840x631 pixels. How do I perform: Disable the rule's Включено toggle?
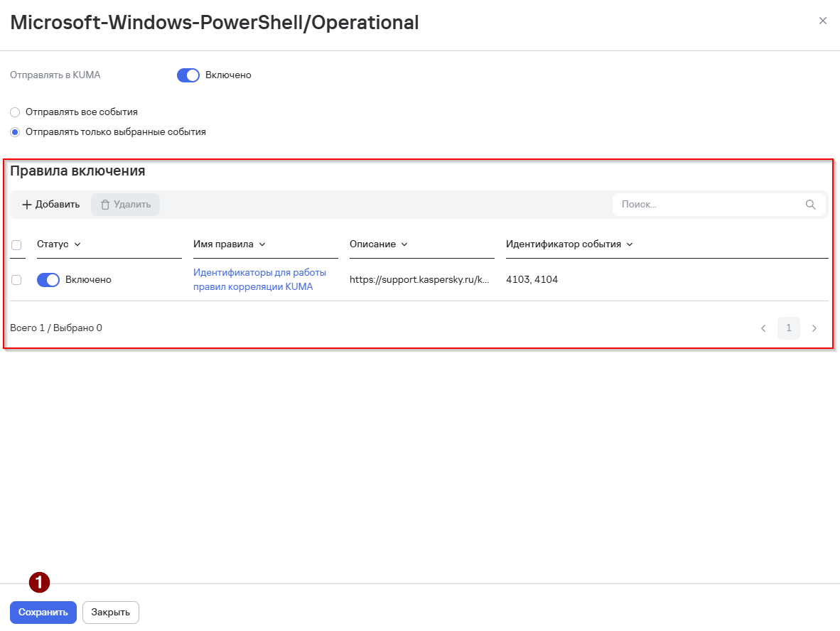pos(48,279)
